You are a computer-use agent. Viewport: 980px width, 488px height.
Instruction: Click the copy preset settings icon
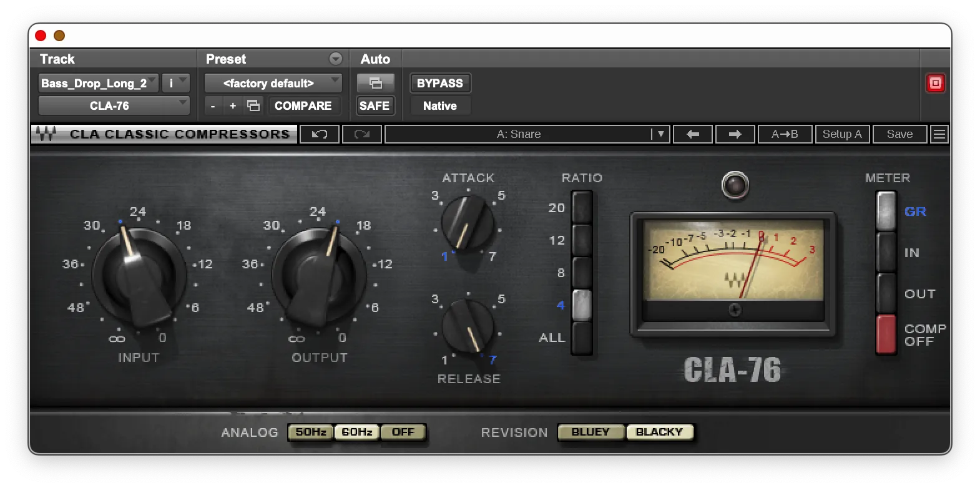pos(253,105)
